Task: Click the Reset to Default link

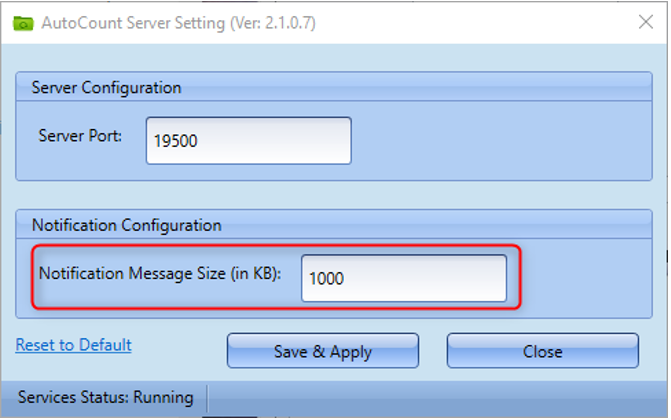Action: (74, 345)
